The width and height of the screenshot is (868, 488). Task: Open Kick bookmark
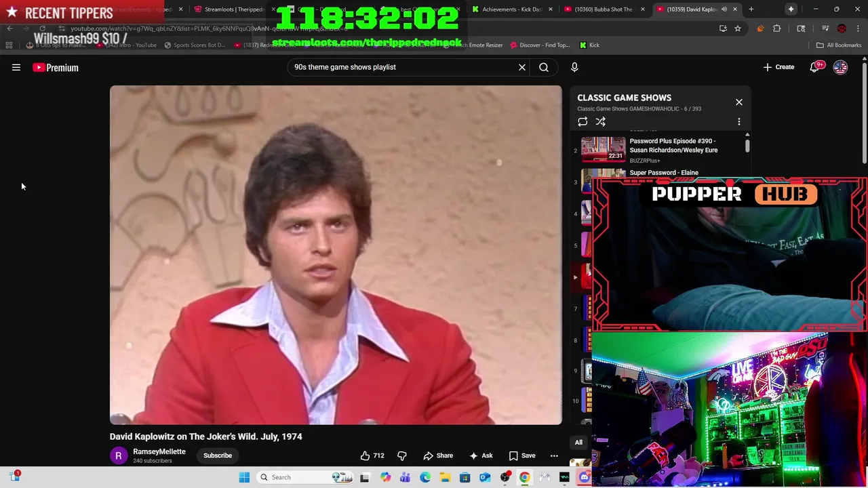click(x=589, y=45)
